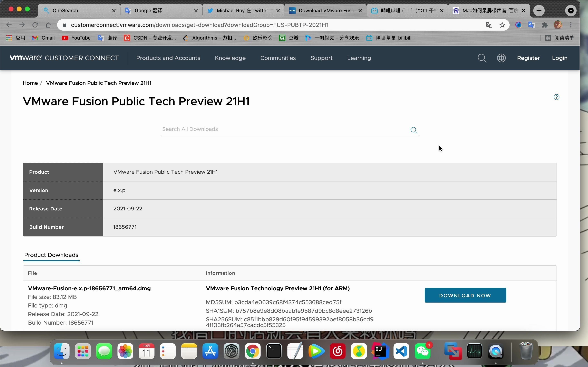
Task: Launch Visual Studio Code from dock
Action: click(401, 351)
